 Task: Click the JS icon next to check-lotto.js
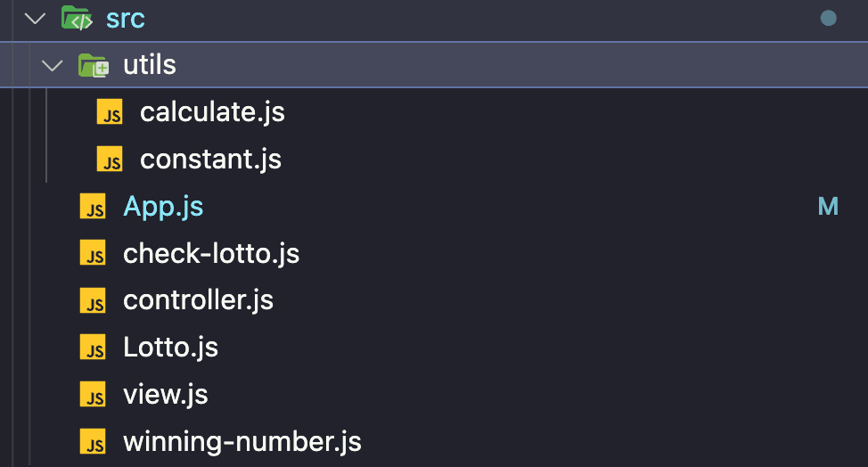tap(93, 255)
